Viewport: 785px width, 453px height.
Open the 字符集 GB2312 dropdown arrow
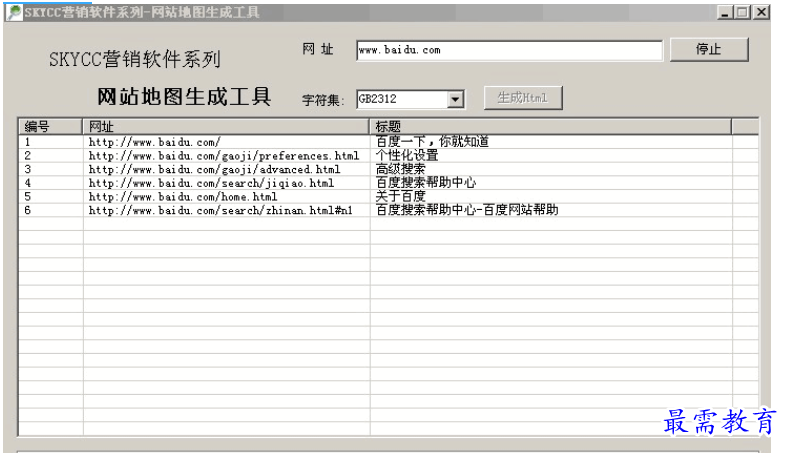[x=455, y=99]
